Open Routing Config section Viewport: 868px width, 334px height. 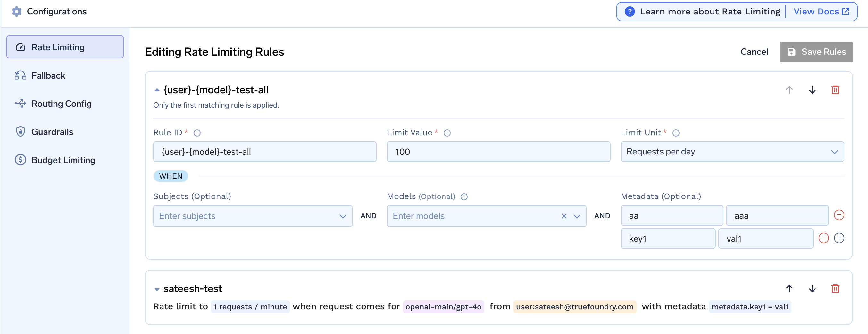[x=65, y=104]
